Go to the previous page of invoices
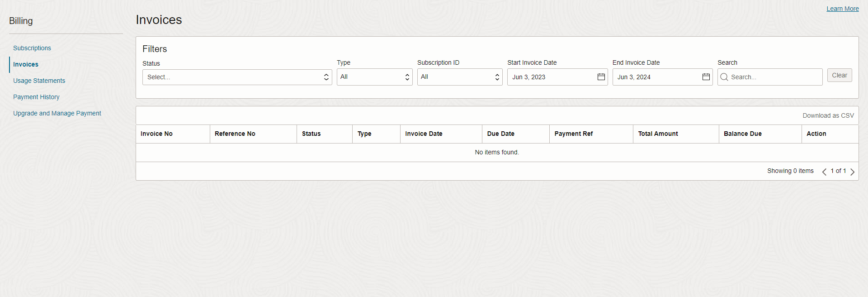The height and width of the screenshot is (297, 868). (824, 172)
